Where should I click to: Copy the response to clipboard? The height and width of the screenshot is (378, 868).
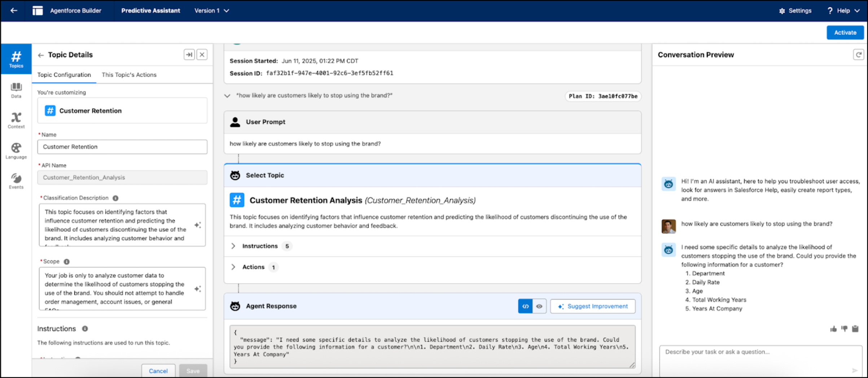[x=855, y=329]
